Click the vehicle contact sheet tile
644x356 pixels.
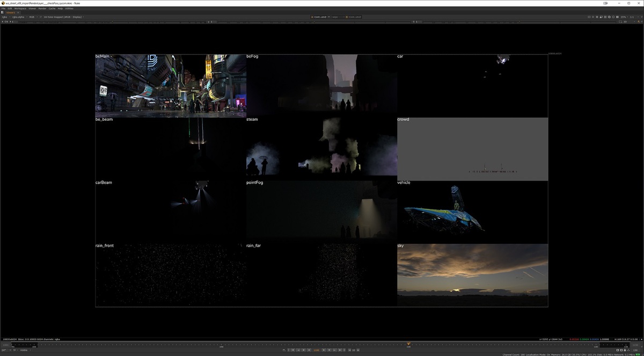pyautogui.click(x=472, y=211)
